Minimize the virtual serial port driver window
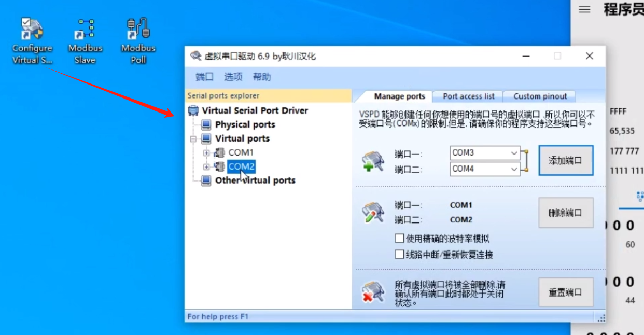Viewport: 644px width, 335px height. coord(526,56)
